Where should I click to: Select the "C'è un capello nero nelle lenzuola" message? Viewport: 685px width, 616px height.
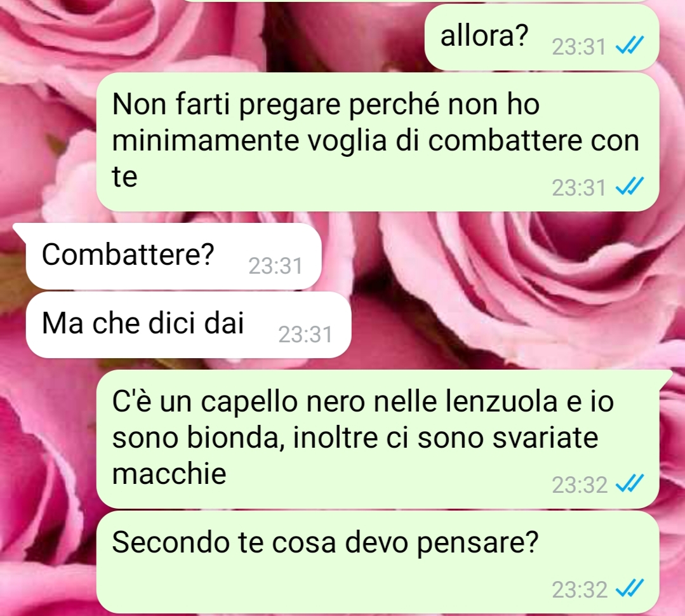coord(378,439)
